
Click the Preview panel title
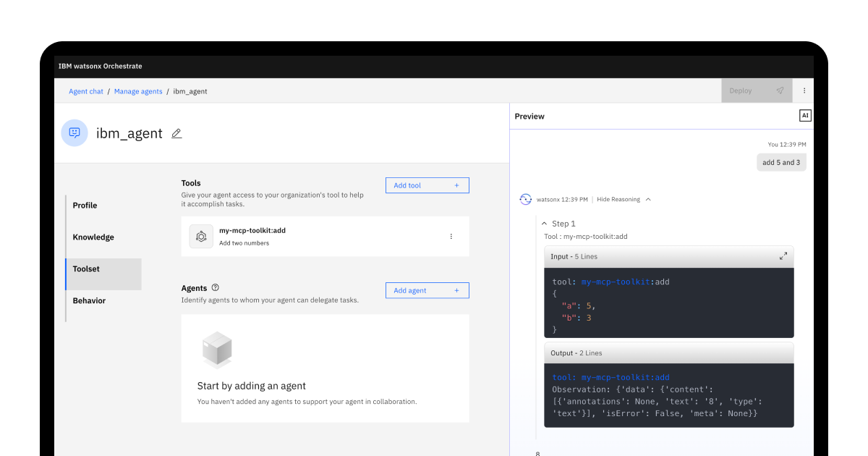pyautogui.click(x=529, y=117)
